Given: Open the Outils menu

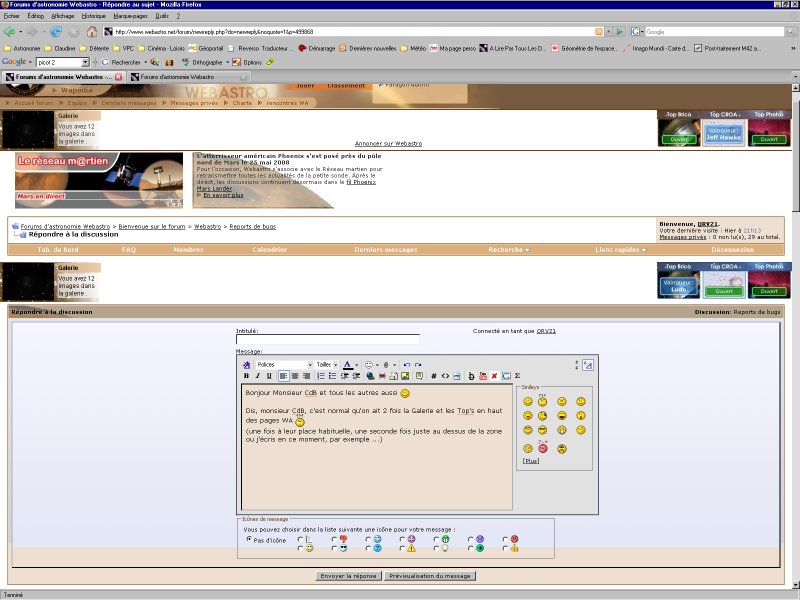Looking at the screenshot, I should coord(162,16).
